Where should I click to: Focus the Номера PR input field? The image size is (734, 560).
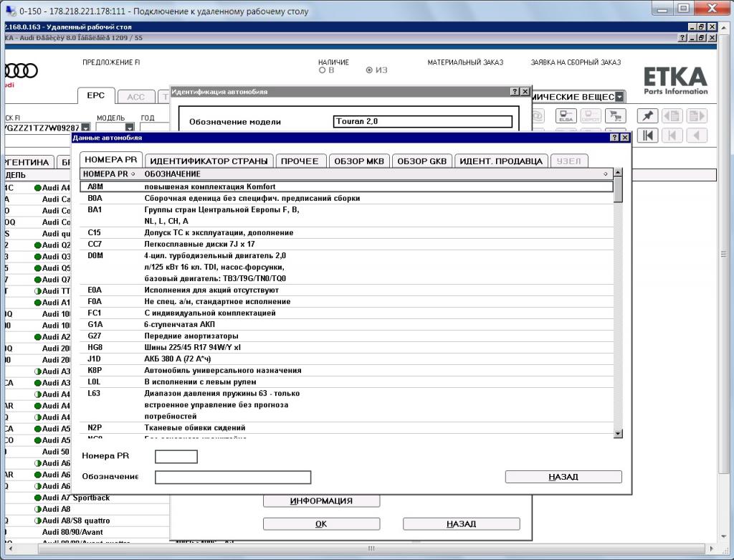(x=176, y=457)
